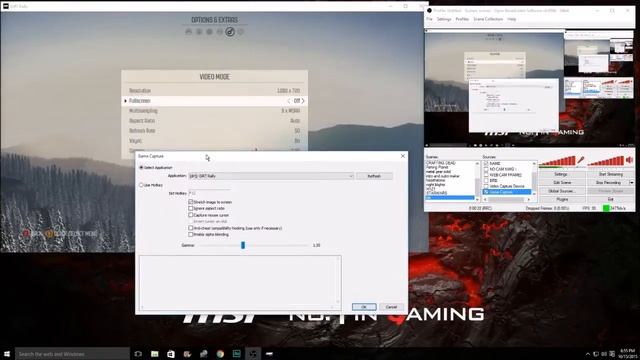Open Task View on the taskbar
The width and height of the screenshot is (640, 360).
point(138,354)
